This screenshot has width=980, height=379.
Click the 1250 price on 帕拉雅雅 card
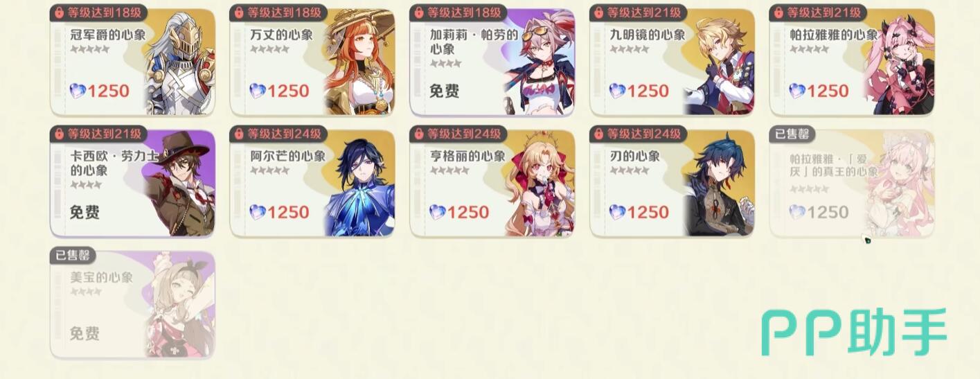(x=828, y=91)
